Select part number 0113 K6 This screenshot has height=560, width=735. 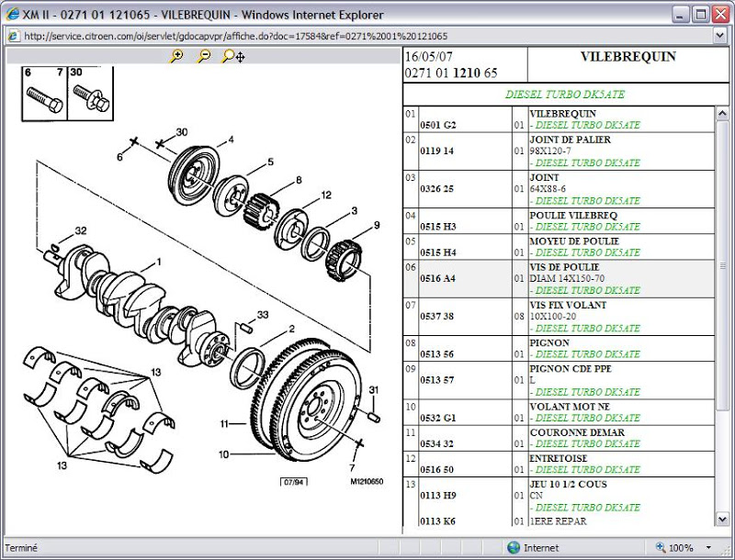[x=438, y=521]
